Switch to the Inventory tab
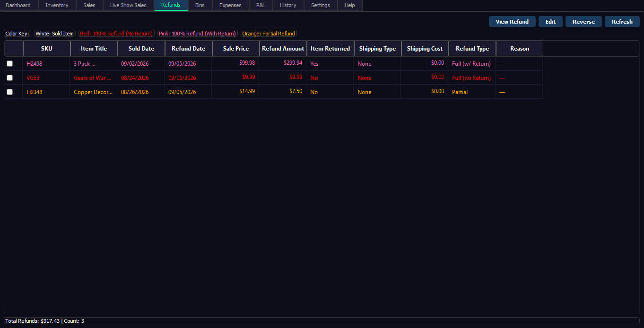The image size is (644, 328). point(57,5)
